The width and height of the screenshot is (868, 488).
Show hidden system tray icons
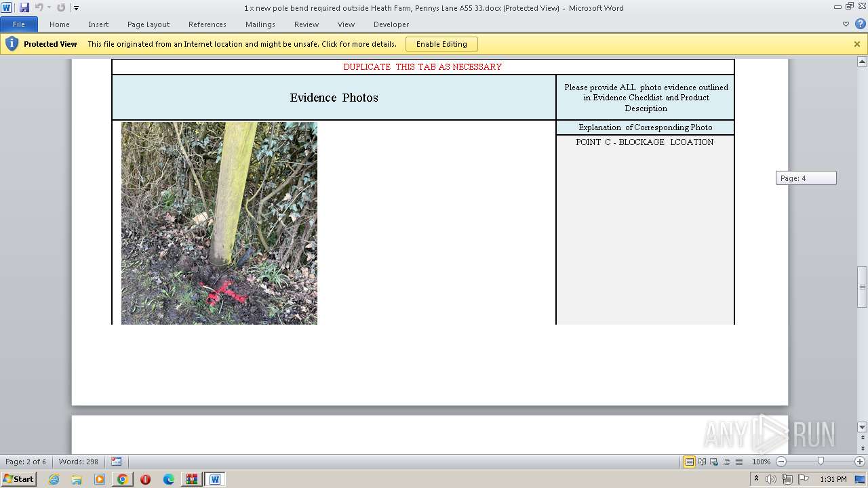(x=757, y=479)
